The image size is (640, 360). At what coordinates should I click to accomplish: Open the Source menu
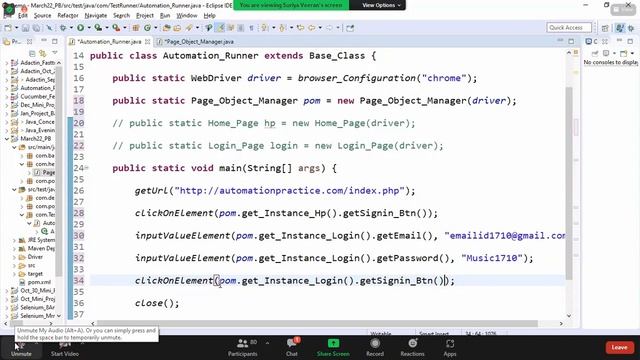42,16
